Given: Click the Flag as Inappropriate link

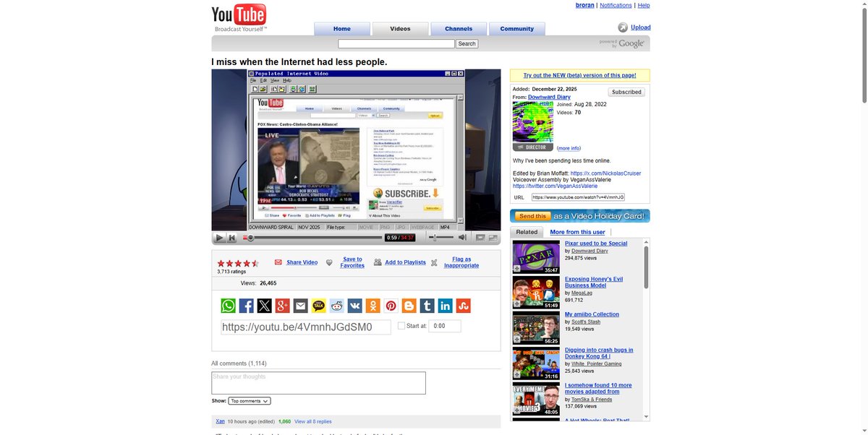Looking at the screenshot, I should point(461,262).
